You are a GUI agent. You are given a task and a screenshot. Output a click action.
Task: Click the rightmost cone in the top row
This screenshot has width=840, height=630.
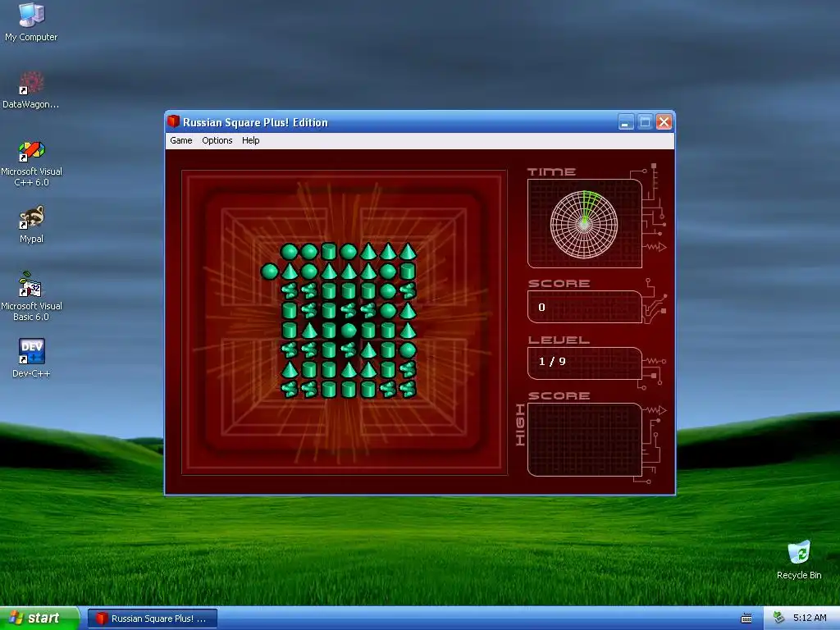[x=408, y=251]
